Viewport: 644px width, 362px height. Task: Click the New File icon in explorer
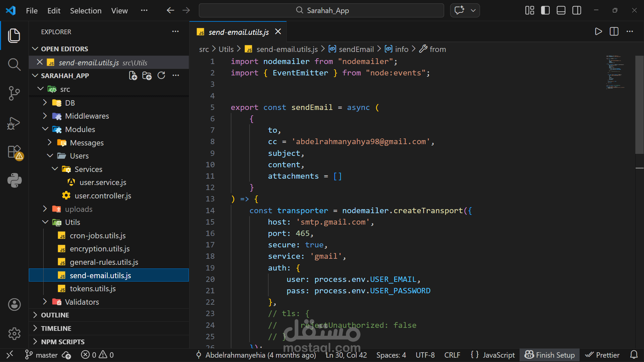133,76
